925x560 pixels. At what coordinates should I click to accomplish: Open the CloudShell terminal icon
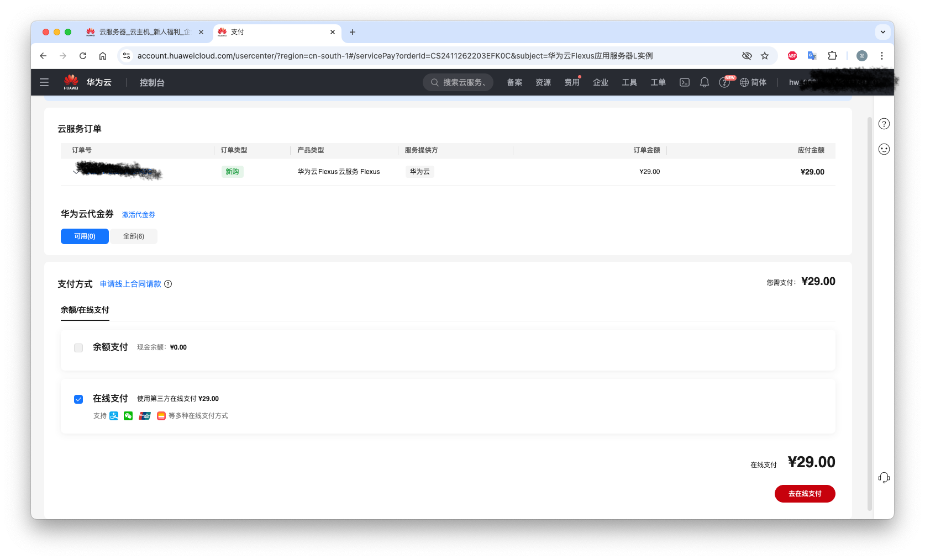pos(684,82)
